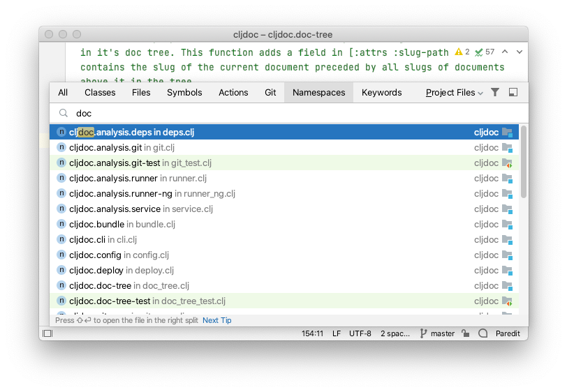The width and height of the screenshot is (567, 392).
Task: Go to previous highlighted problem arrow
Action: point(505,52)
